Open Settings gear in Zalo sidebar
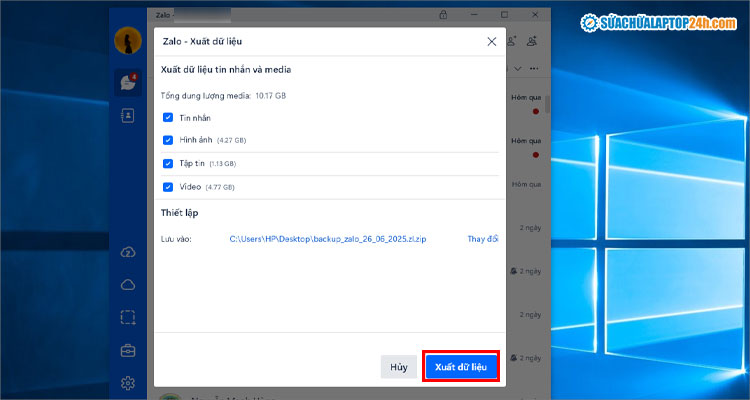The width and height of the screenshot is (750, 400). [127, 383]
